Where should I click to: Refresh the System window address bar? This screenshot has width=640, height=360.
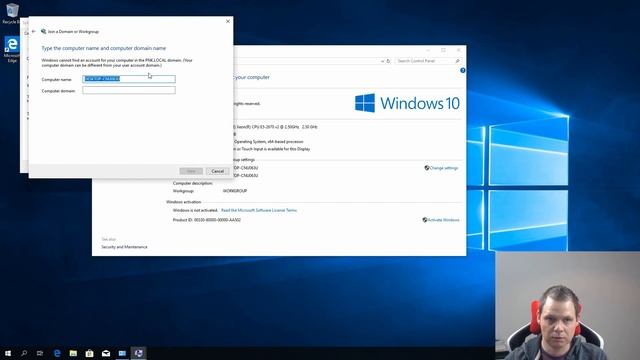(x=388, y=61)
